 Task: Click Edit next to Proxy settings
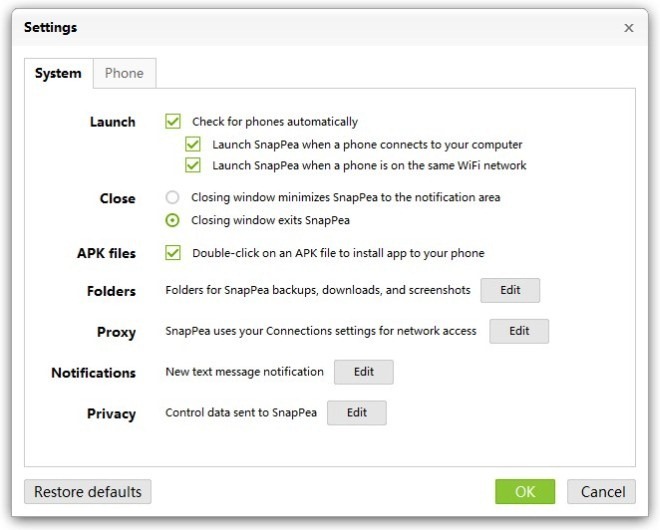click(x=519, y=331)
